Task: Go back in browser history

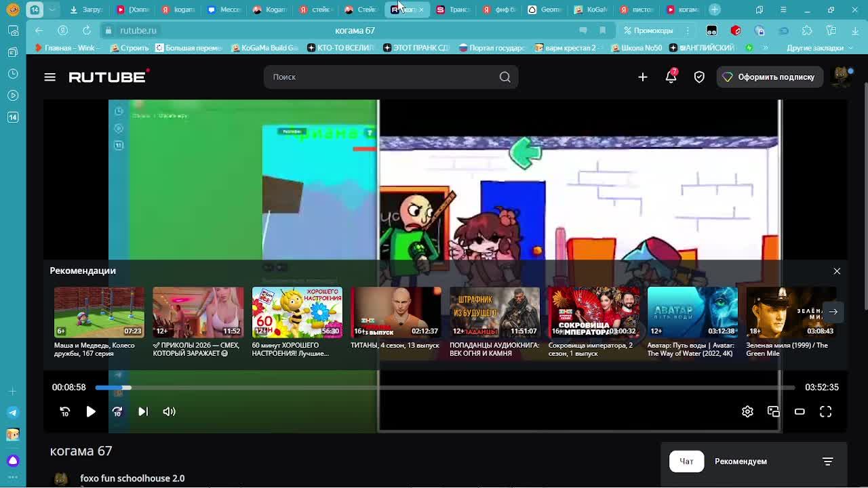Action: [39, 30]
